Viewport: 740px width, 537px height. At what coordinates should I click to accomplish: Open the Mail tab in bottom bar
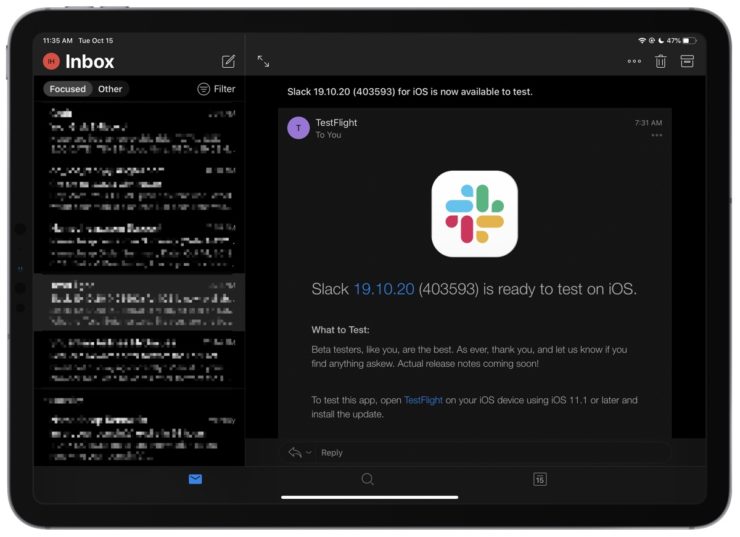tap(195, 479)
